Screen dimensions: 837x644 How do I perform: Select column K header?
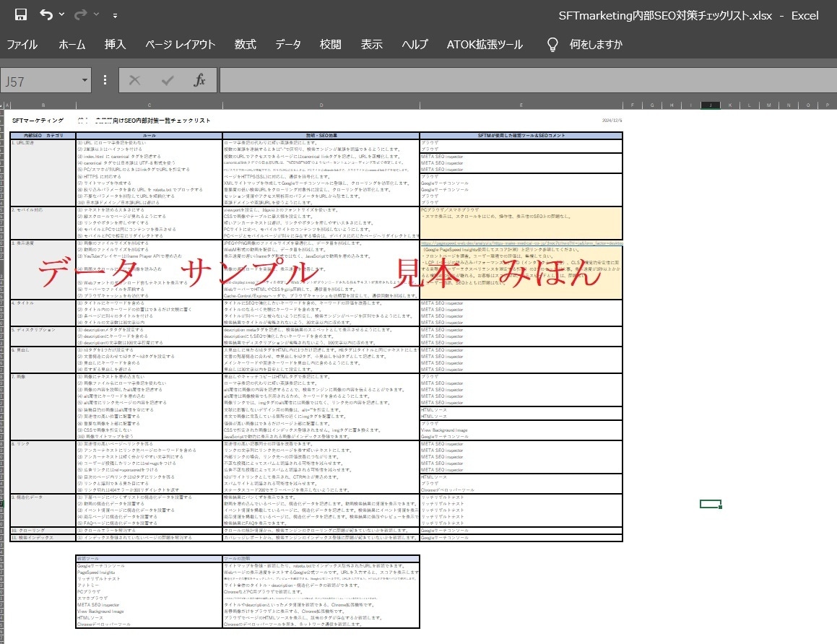click(x=729, y=105)
